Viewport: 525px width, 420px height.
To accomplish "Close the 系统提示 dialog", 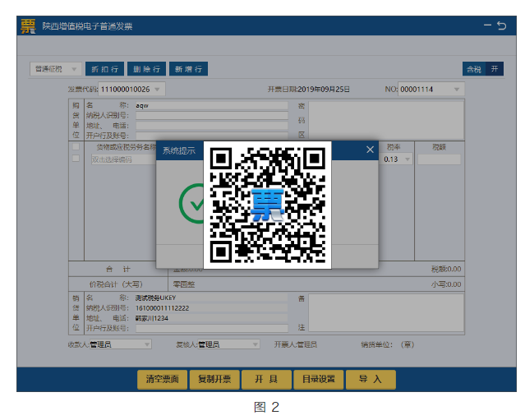I will coord(370,150).
